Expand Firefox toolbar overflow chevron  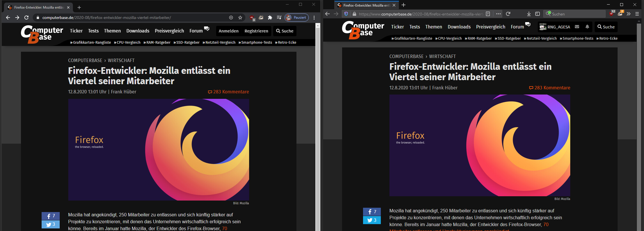click(x=629, y=14)
